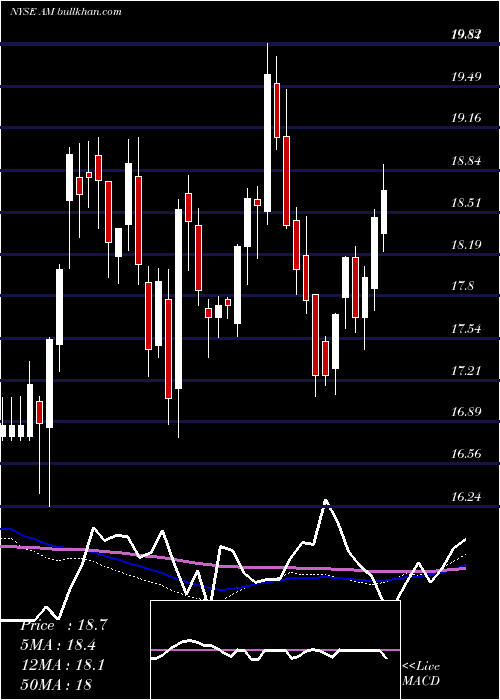Click the 17.21 price axis label
The height and width of the screenshot is (700, 500).
pyautogui.click(x=466, y=370)
